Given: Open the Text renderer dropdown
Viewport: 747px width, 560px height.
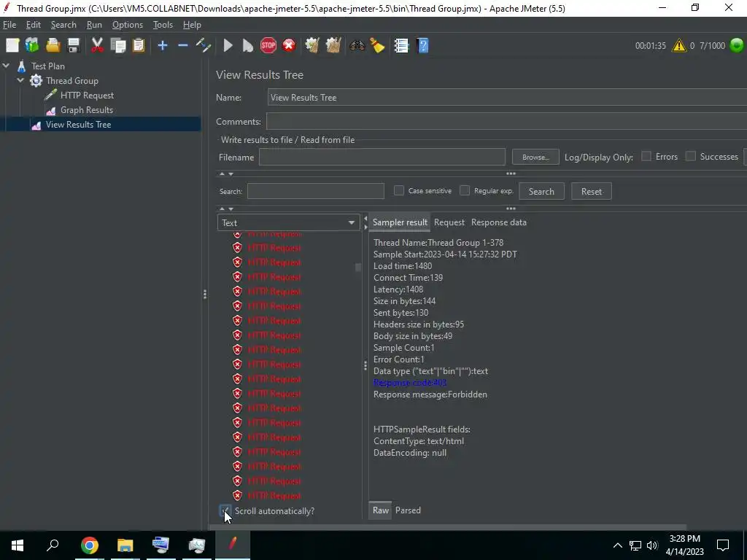Looking at the screenshot, I should [287, 223].
